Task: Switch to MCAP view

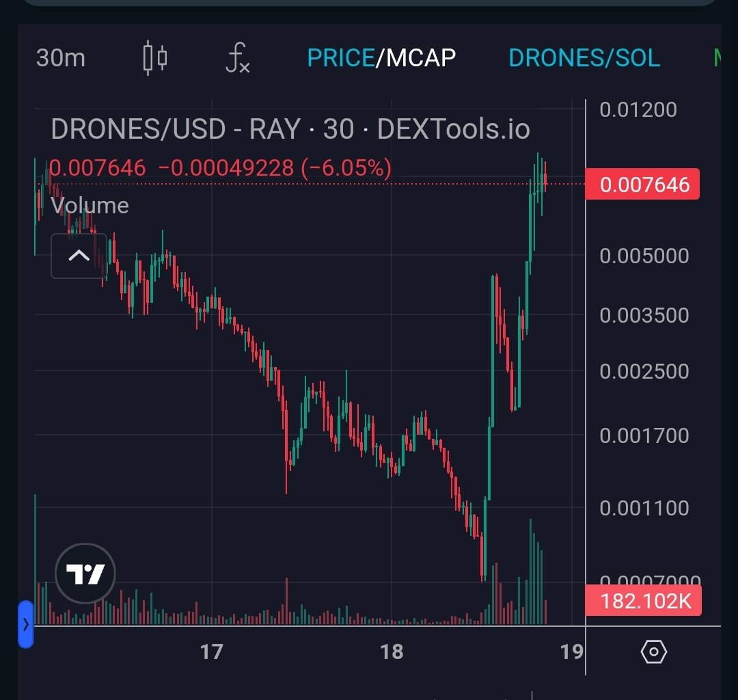Action: click(x=421, y=58)
